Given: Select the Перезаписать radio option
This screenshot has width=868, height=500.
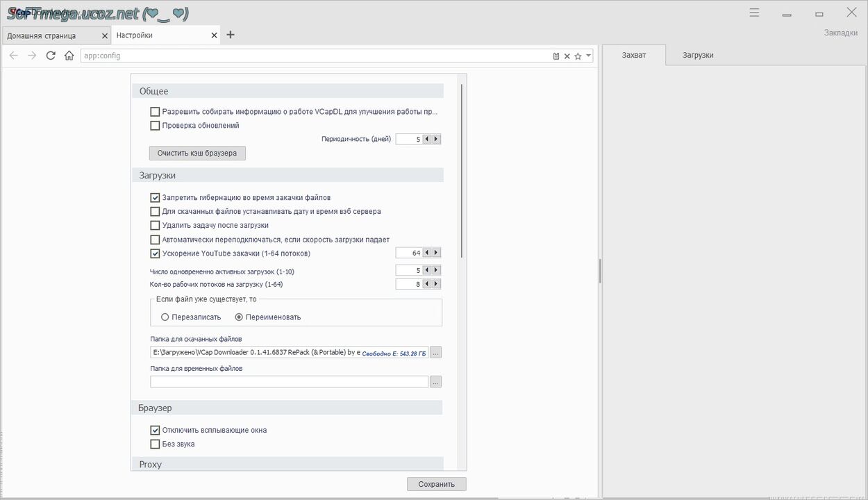Looking at the screenshot, I should point(165,317).
